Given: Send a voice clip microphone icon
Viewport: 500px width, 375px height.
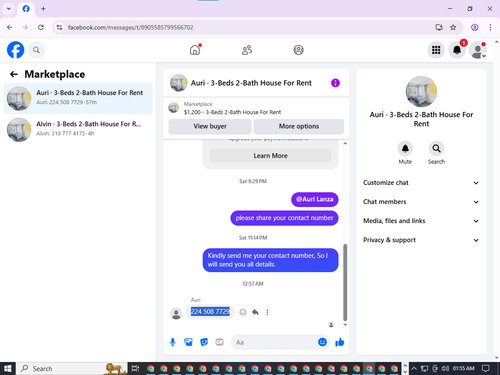Looking at the screenshot, I should (x=173, y=342).
